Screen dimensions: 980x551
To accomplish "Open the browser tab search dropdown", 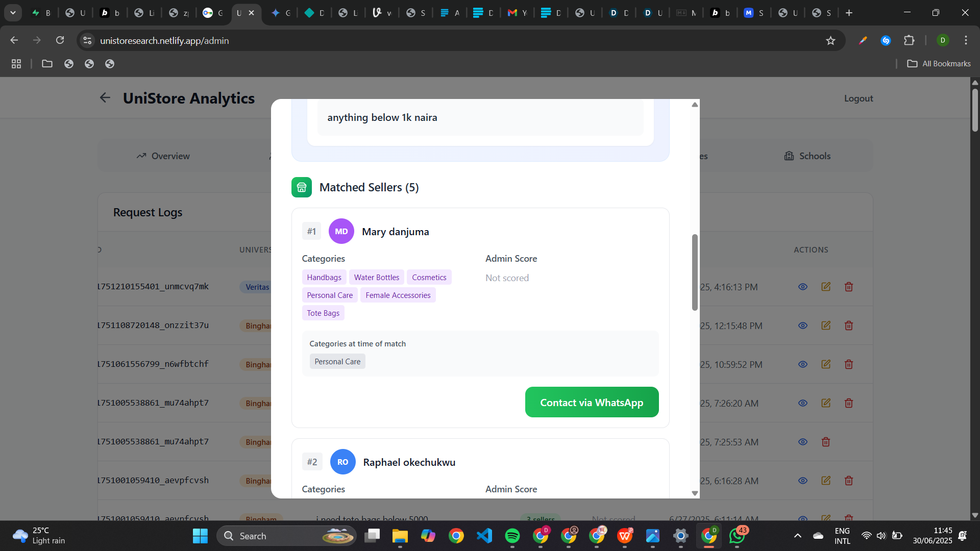I will coord(13,13).
